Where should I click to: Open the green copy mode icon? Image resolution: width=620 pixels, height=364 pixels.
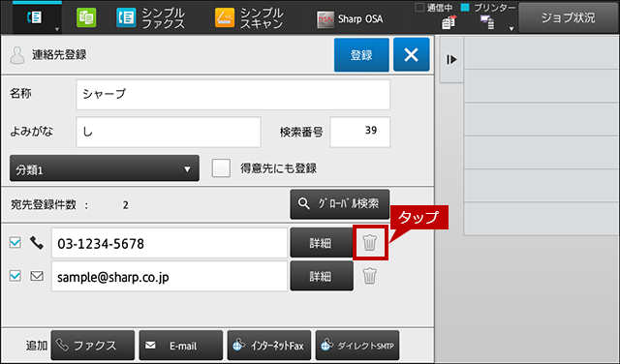click(86, 18)
